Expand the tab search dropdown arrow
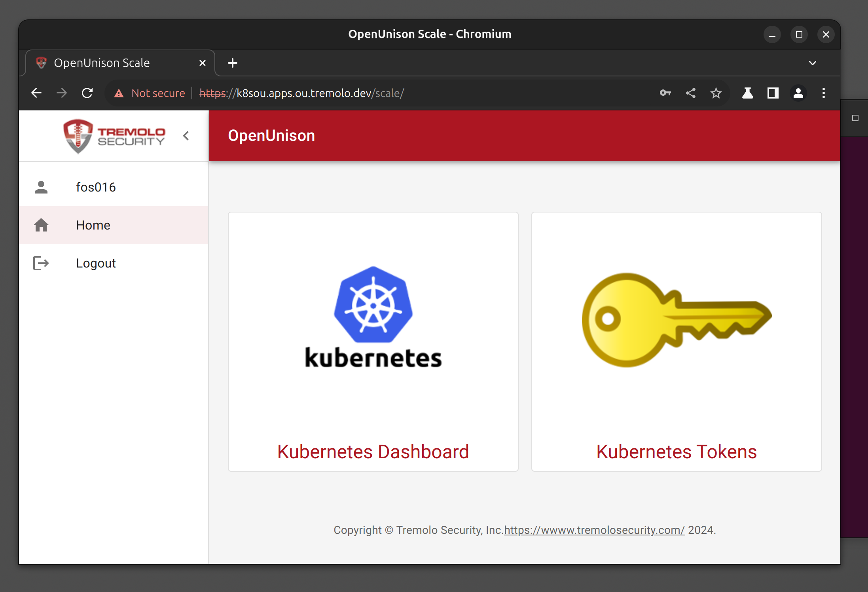868x592 pixels. pyautogui.click(x=813, y=63)
